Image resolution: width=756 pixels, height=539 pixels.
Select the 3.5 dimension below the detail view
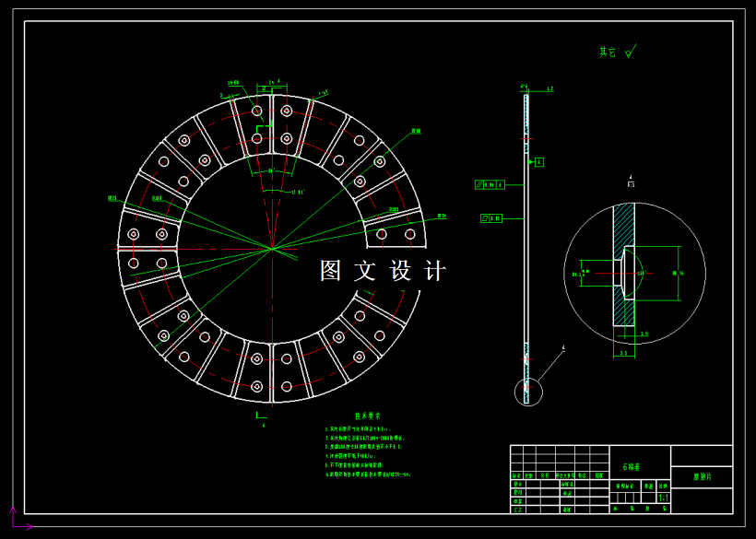click(624, 353)
